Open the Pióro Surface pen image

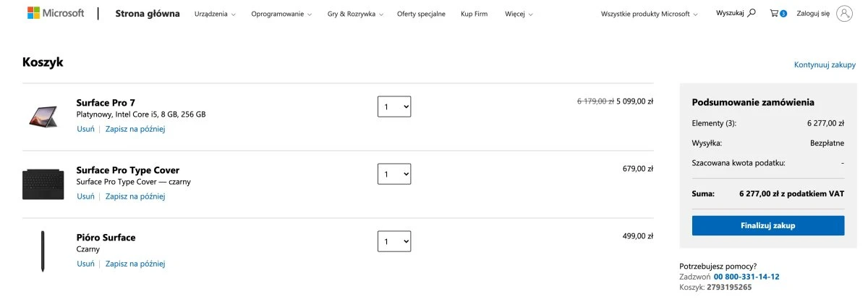tap(43, 251)
